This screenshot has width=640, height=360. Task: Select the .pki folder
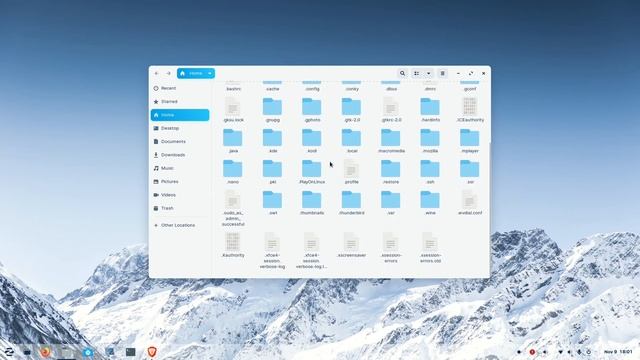(x=272, y=169)
